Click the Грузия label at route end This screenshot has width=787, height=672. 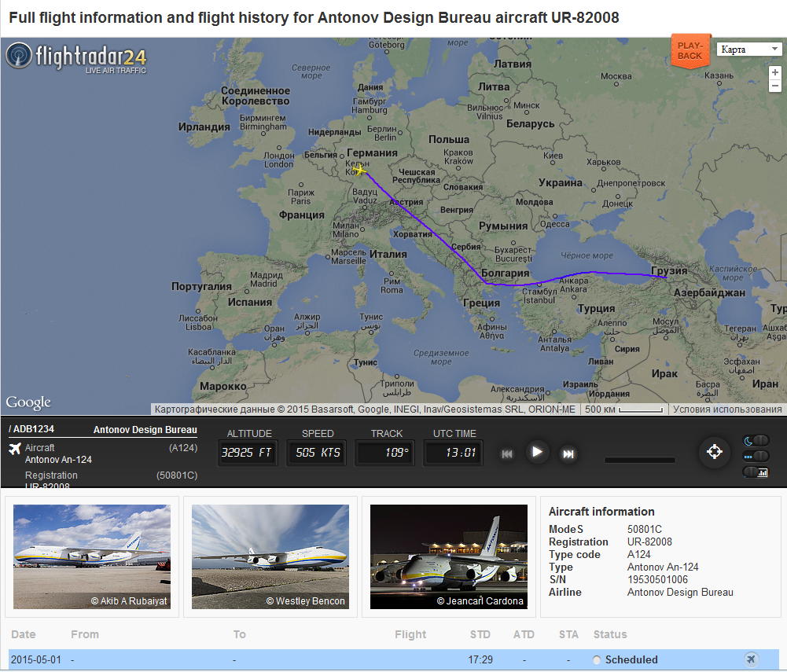coord(669,270)
